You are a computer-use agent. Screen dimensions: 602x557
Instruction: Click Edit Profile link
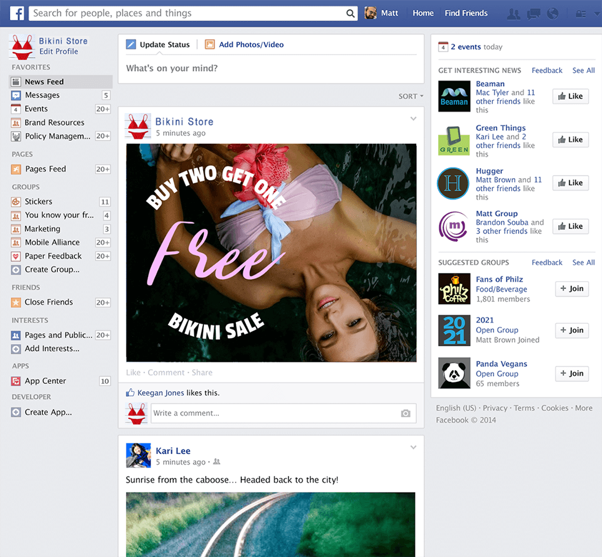58,52
